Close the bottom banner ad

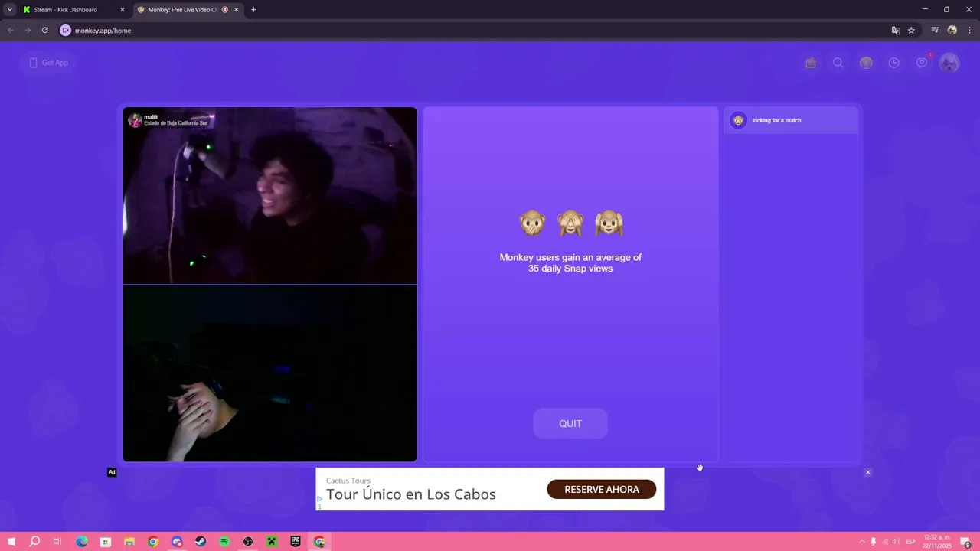tap(867, 472)
